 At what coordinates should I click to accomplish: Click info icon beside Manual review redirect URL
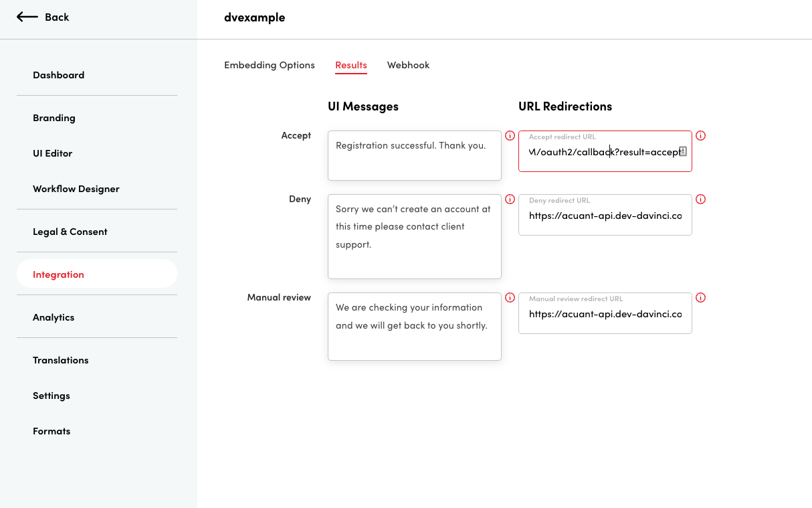[x=700, y=298]
